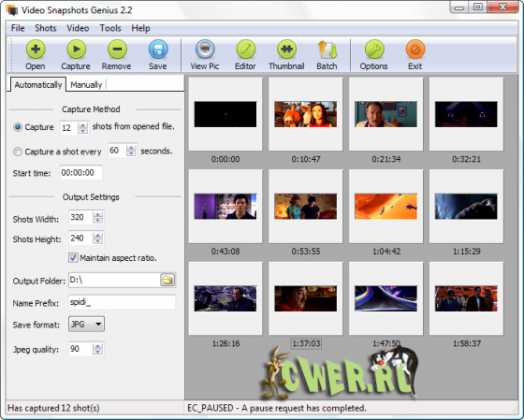Image resolution: width=524 pixels, height=420 pixels.
Task: Select the Capture N shots radio button
Action: [18, 127]
